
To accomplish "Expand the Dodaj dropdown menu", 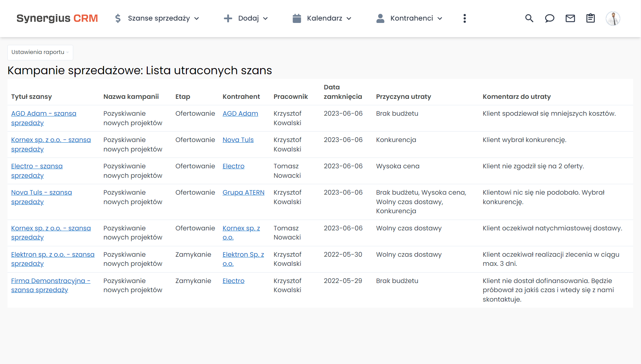I will [266, 19].
